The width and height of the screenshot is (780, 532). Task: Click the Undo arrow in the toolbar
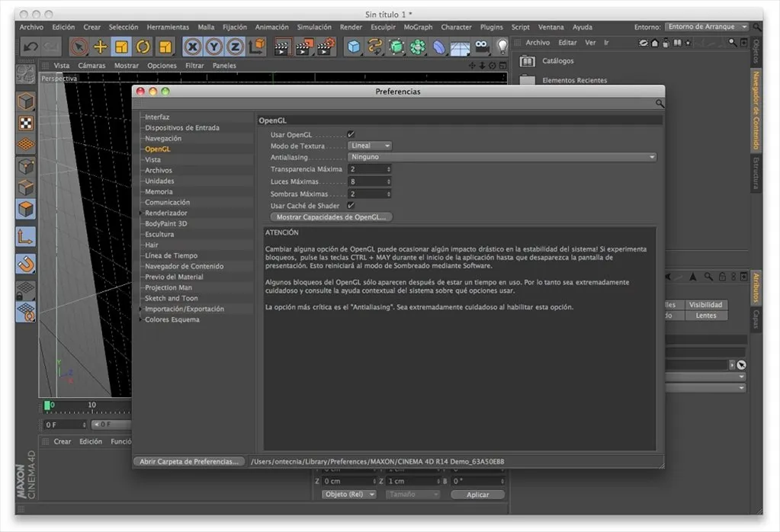pyautogui.click(x=30, y=46)
